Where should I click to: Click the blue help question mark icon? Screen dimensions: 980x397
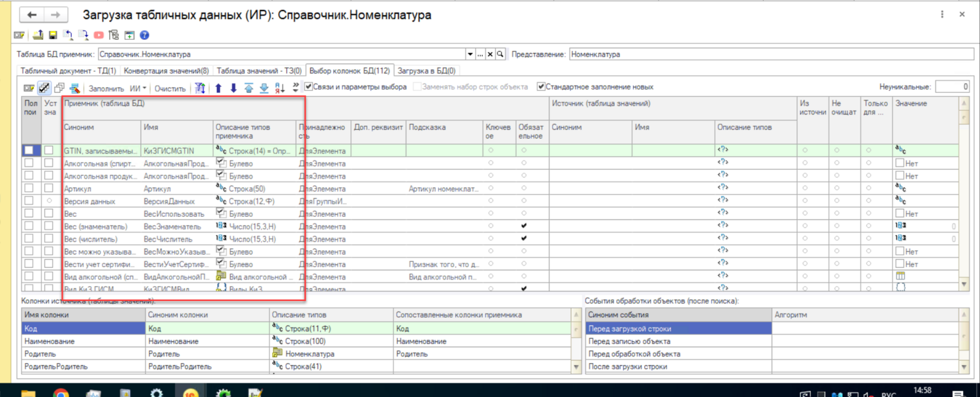click(x=144, y=35)
